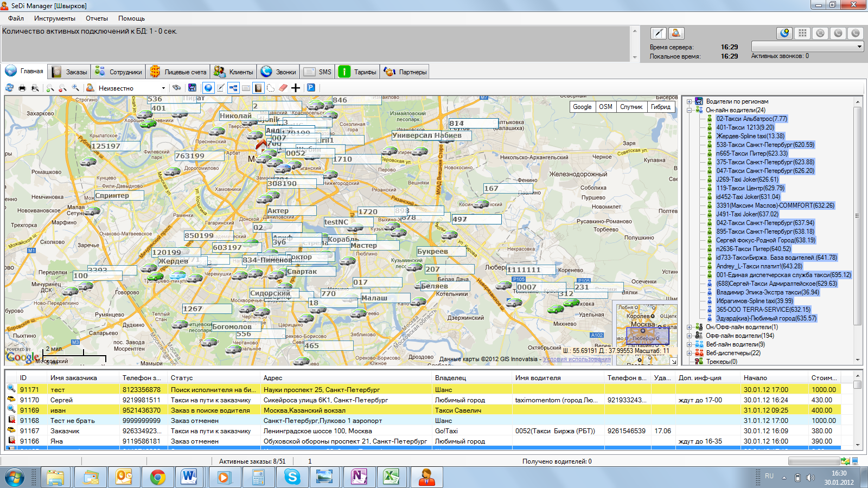Switch map layer to Гибрид
Image resolution: width=868 pixels, height=488 pixels.
[660, 107]
